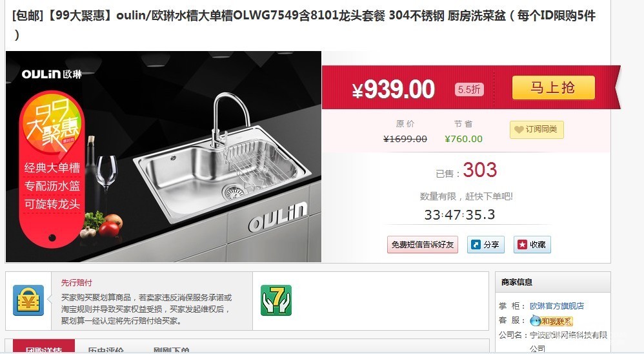Viewport: 644px width, 354px height.
Task: Switch to the 刚刚下单 tab
Action: 171,349
